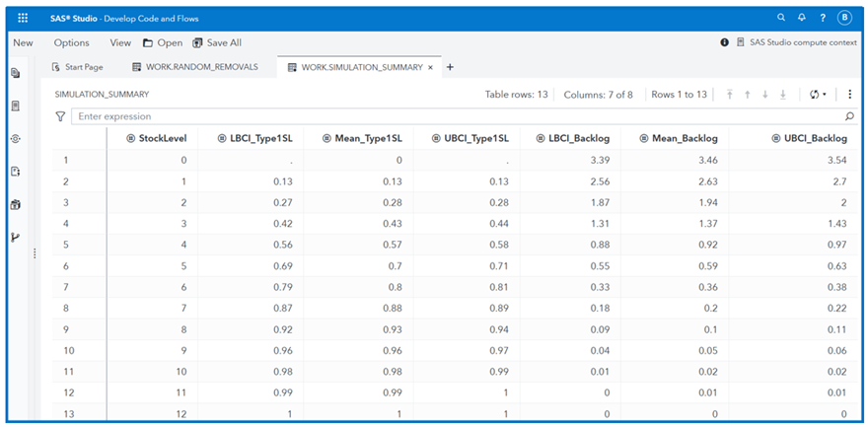The width and height of the screenshot is (868, 427).
Task: Open the help question mark menu
Action: click(x=823, y=18)
